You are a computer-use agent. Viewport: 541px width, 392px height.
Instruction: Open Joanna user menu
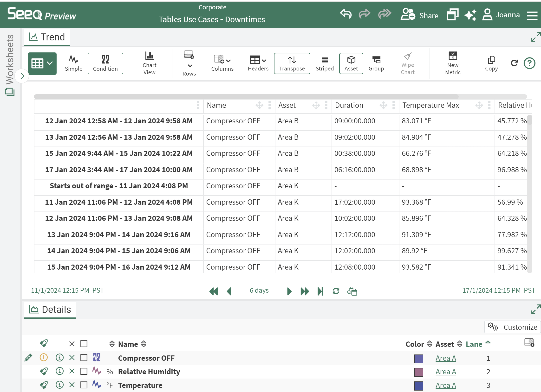click(501, 15)
